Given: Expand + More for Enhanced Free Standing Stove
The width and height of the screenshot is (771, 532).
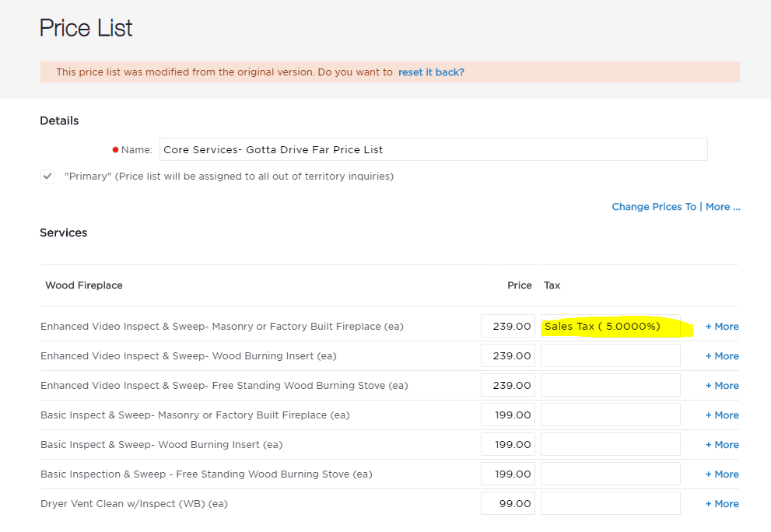Looking at the screenshot, I should pyautogui.click(x=722, y=386).
